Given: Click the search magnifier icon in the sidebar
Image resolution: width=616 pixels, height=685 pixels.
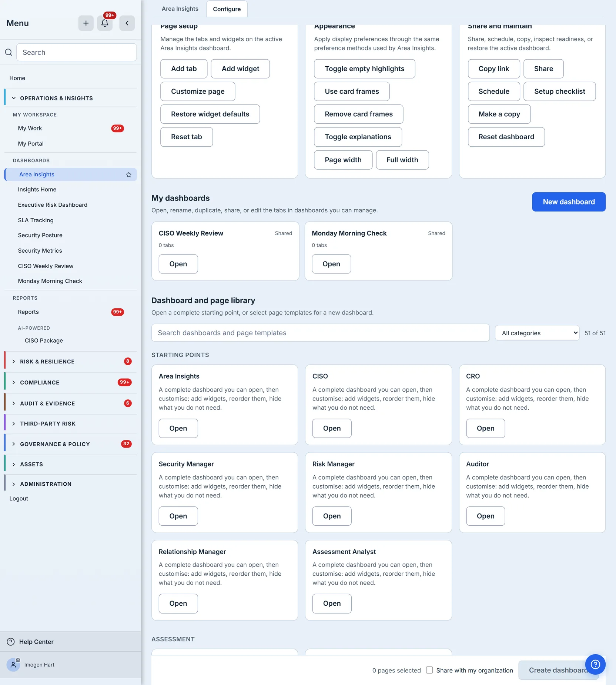Looking at the screenshot, I should click(9, 52).
